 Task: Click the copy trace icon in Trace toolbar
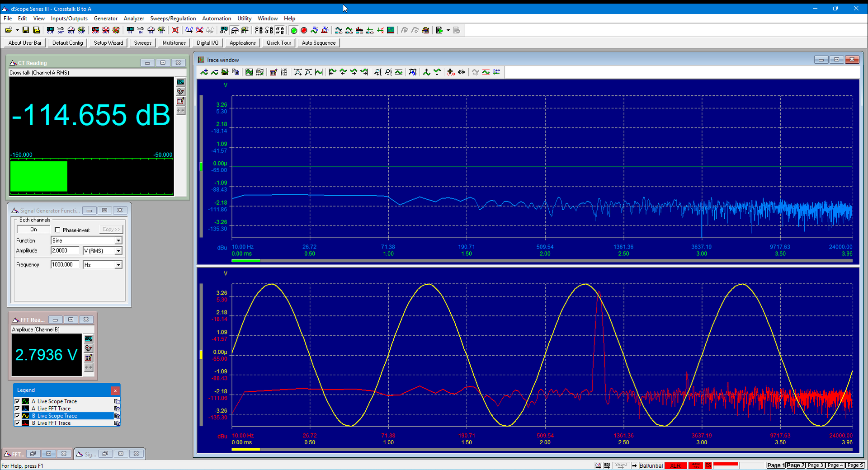coord(236,72)
